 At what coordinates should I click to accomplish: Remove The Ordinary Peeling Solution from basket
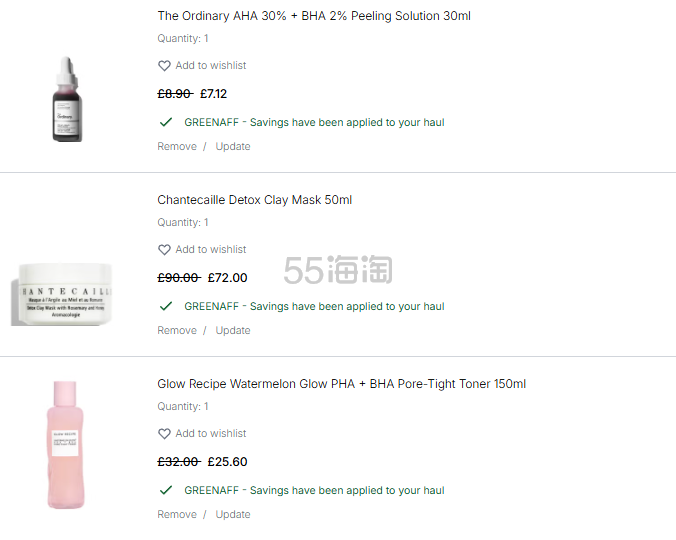(x=177, y=146)
